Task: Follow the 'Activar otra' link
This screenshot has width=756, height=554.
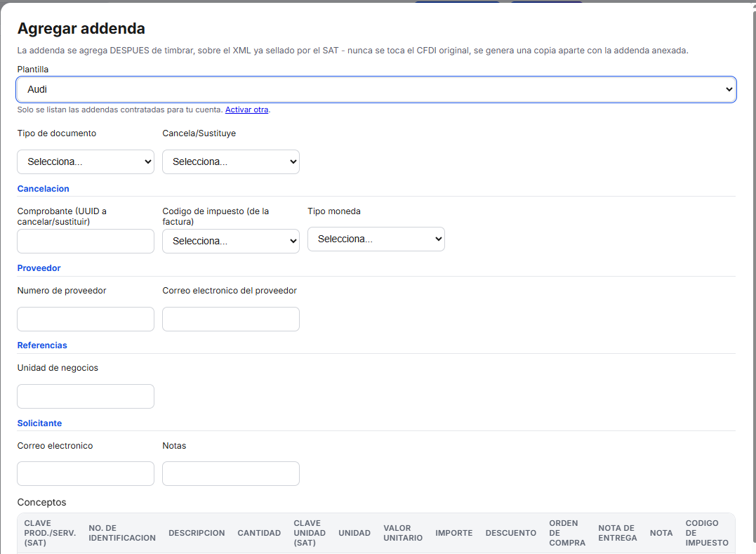Action: click(246, 110)
